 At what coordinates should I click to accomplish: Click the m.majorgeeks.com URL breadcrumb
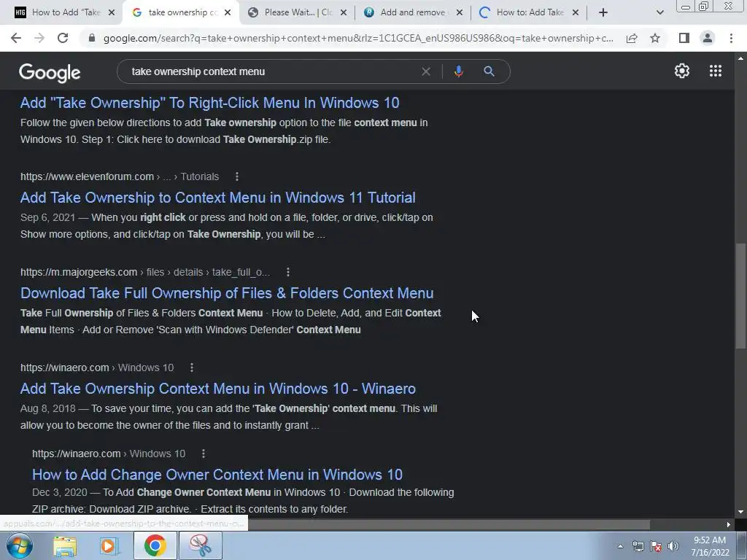(145, 272)
